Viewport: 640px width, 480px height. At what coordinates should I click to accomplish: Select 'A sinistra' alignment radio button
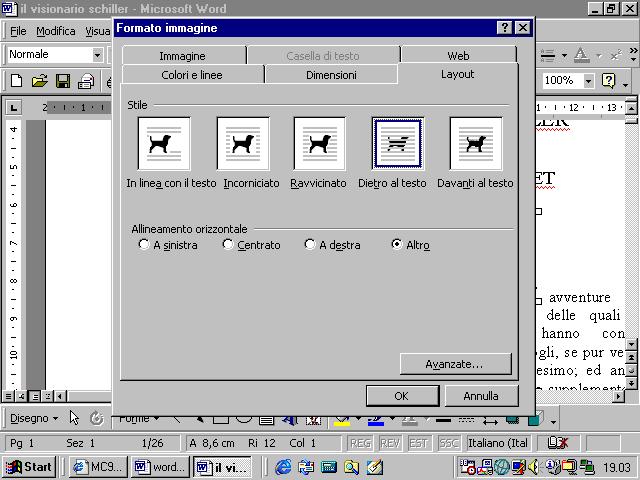tap(143, 244)
